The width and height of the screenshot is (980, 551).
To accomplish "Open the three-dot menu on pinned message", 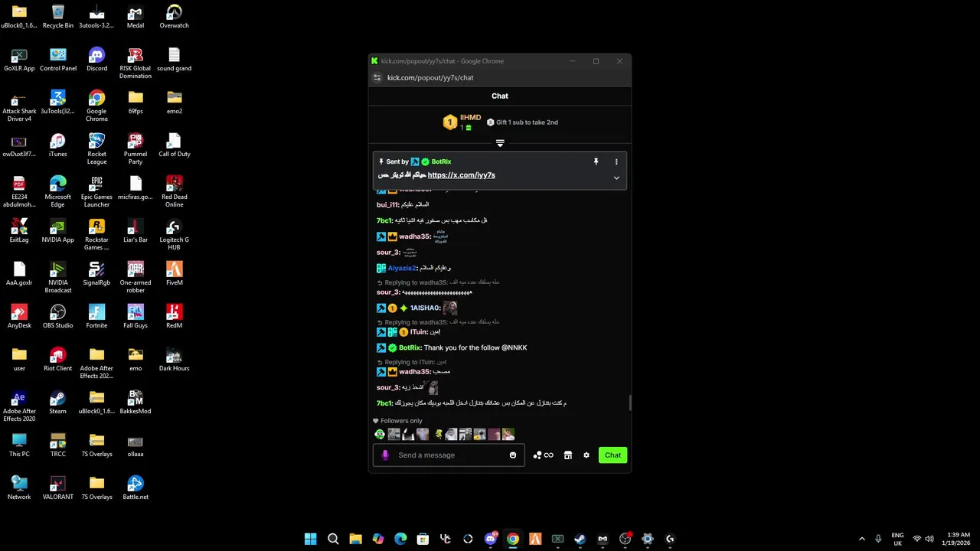I will click(x=616, y=161).
